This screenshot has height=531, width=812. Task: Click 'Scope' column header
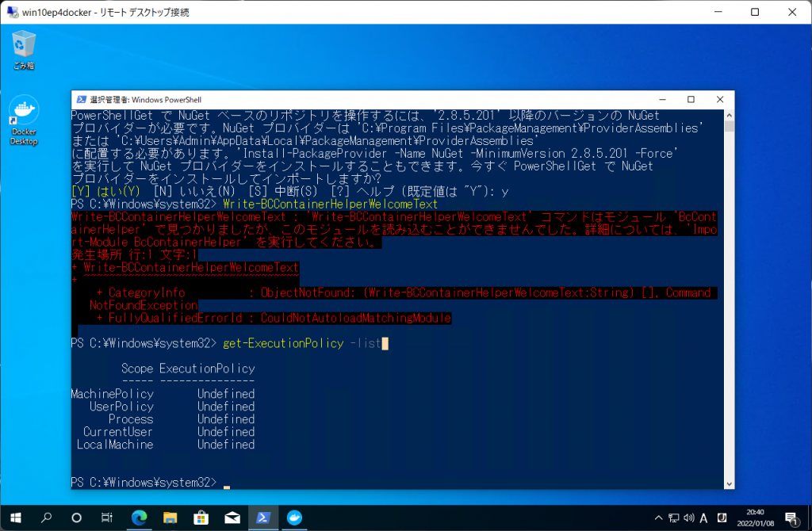pos(137,369)
